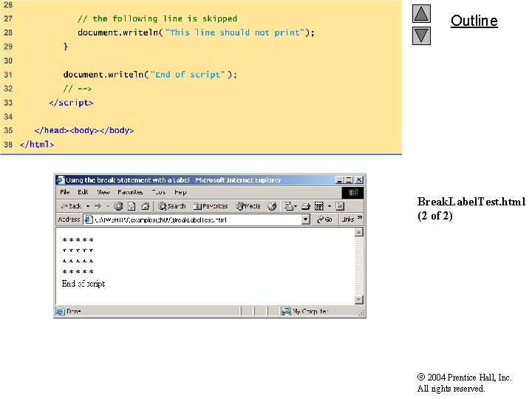Open the Favorites toolbar button
The image size is (532, 399).
click(211, 206)
